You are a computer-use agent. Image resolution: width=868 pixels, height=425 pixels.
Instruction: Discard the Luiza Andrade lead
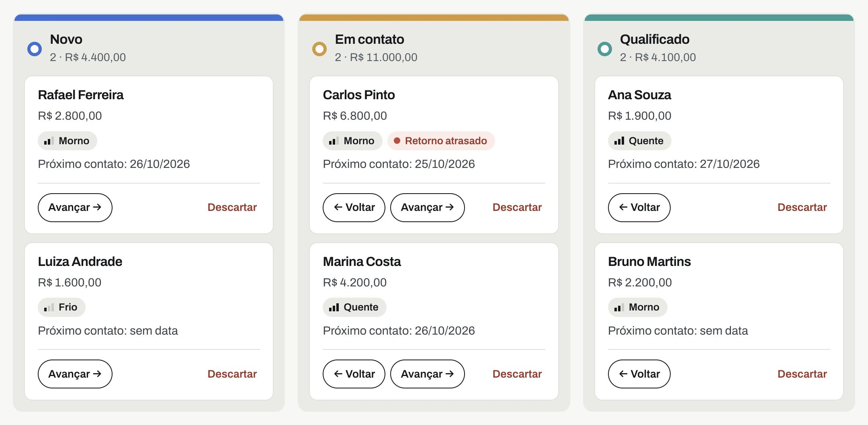pos(232,374)
